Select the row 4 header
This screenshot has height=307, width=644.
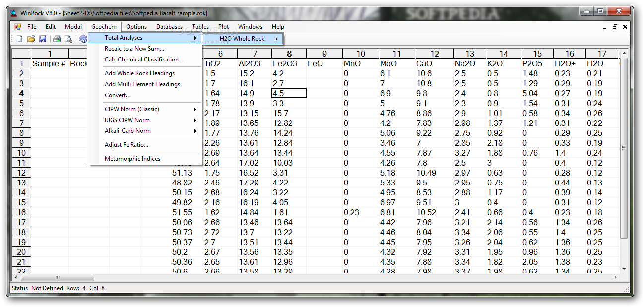coord(22,93)
